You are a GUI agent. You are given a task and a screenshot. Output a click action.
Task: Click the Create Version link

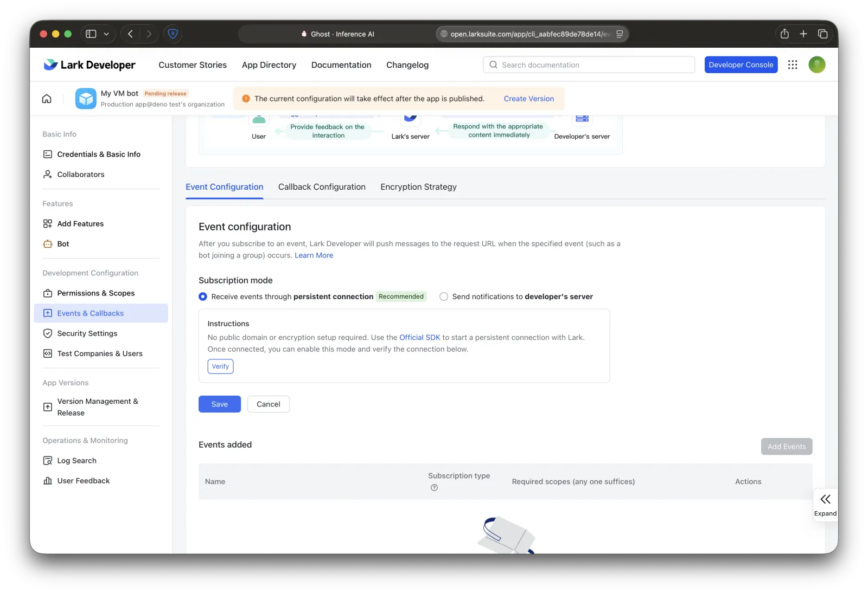(529, 99)
